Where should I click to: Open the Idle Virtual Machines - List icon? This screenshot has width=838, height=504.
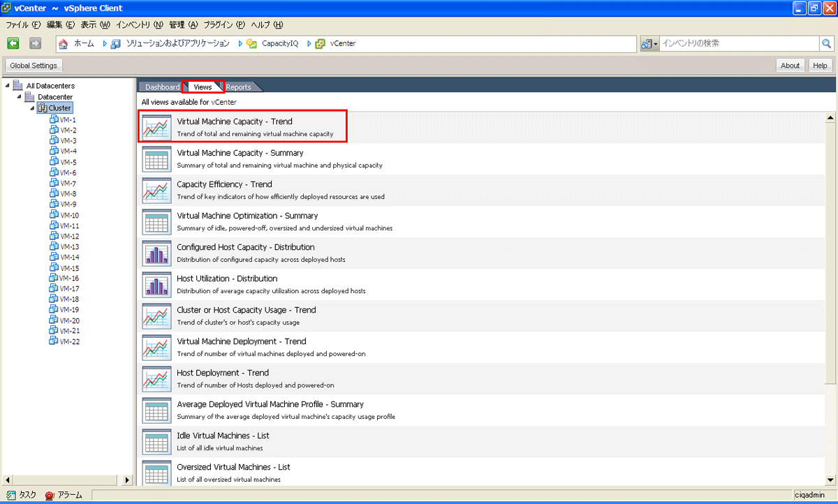tap(156, 441)
